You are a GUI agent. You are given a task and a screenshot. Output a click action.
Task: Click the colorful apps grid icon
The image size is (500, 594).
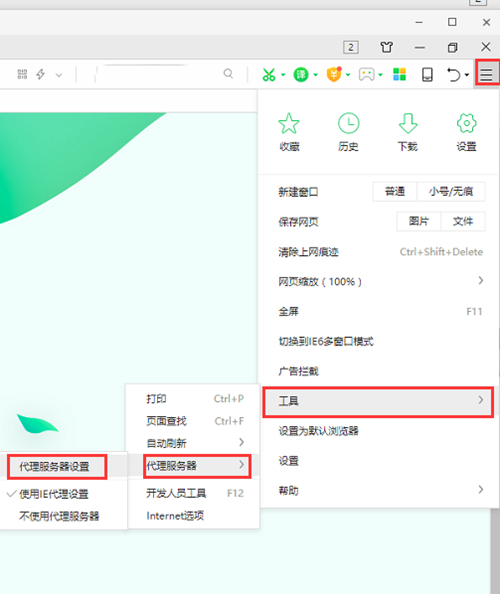coord(399,75)
